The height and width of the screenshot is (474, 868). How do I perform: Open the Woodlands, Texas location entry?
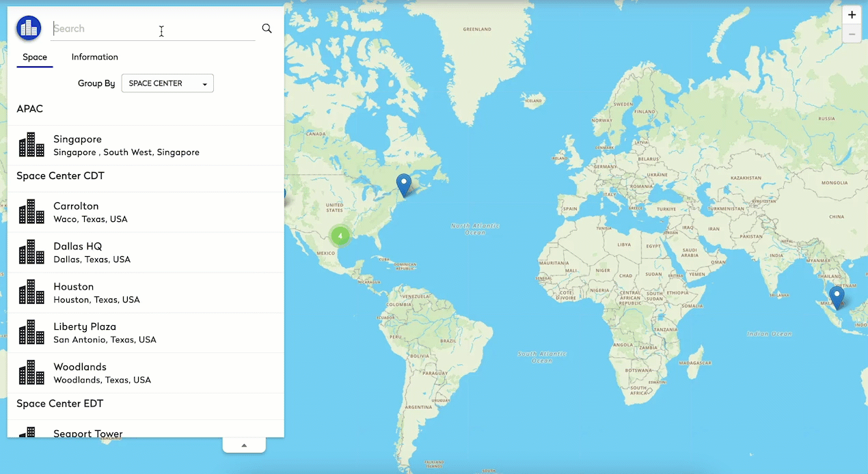[x=103, y=373]
